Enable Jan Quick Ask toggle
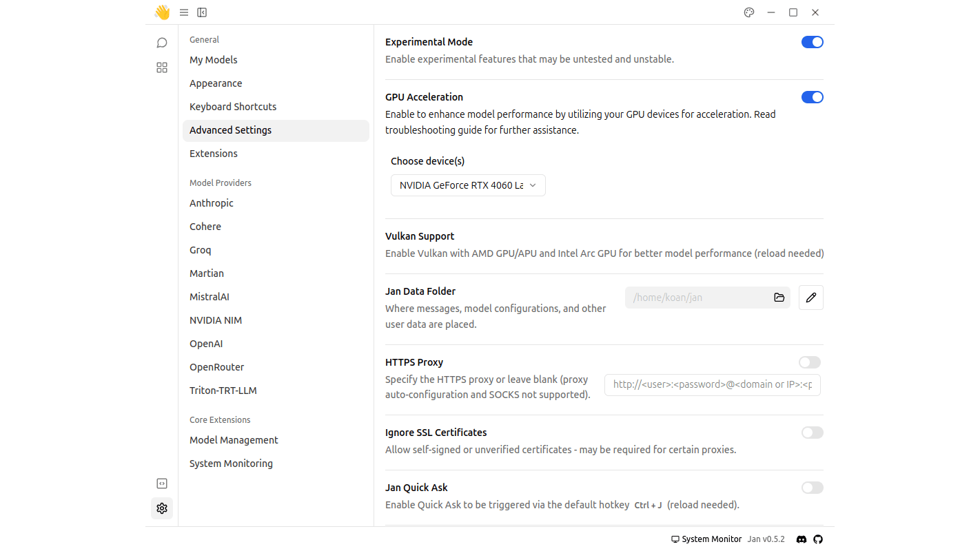 812,488
